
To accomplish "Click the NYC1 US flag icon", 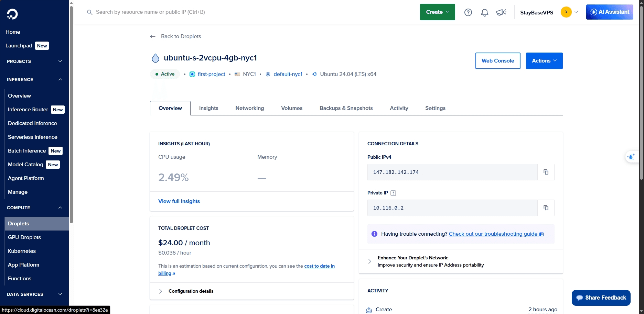I will [237, 74].
